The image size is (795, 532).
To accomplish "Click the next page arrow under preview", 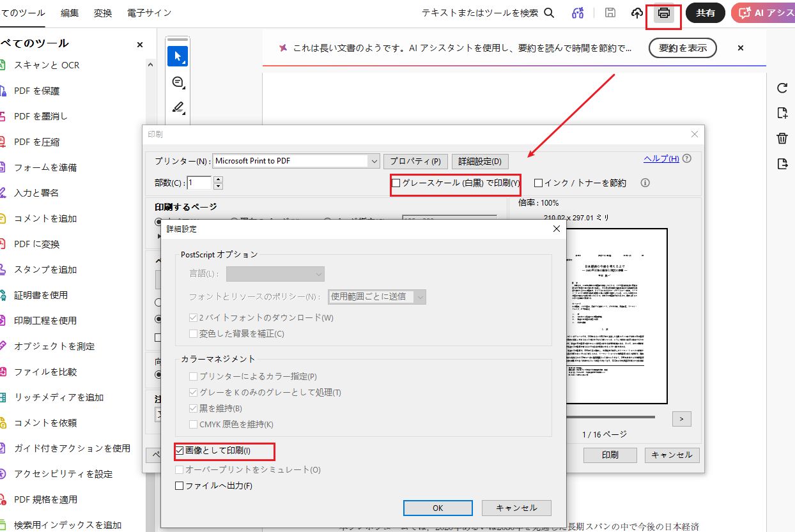I will click(682, 418).
